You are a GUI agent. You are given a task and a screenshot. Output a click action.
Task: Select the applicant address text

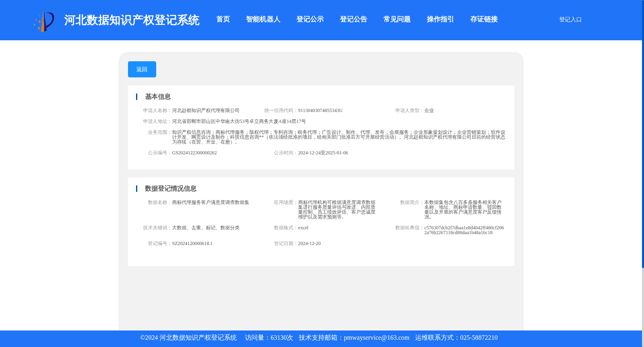[x=239, y=121]
